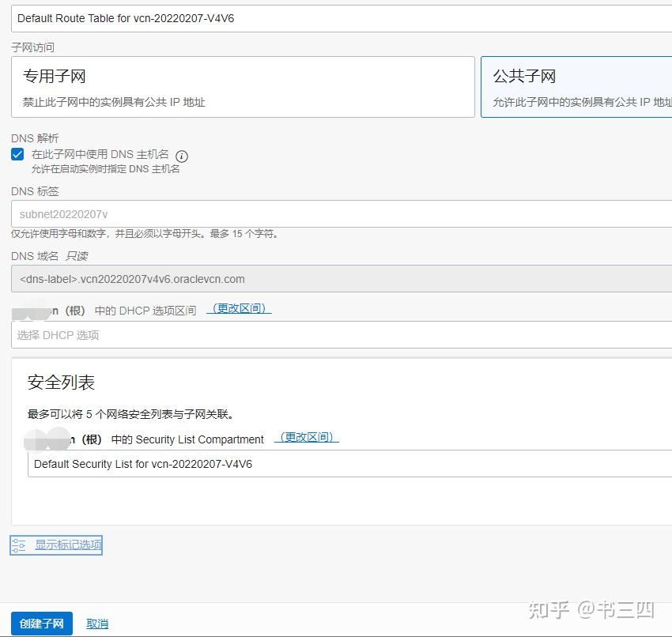Click the 安全列表 section heading
Image resolution: width=672 pixels, height=637 pixels.
pyautogui.click(x=61, y=383)
